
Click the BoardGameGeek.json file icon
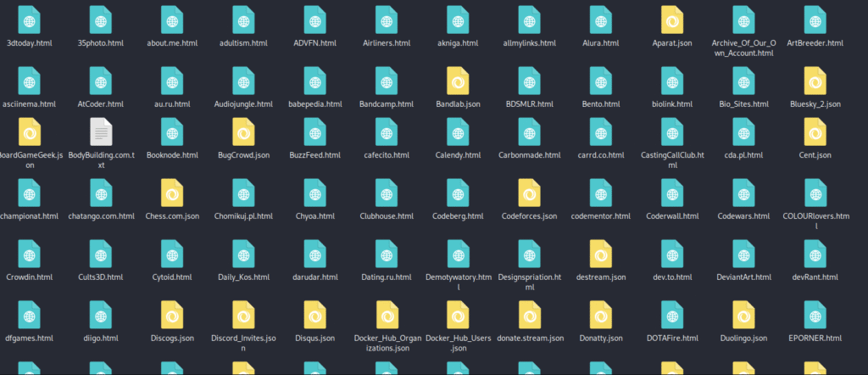pos(30,132)
